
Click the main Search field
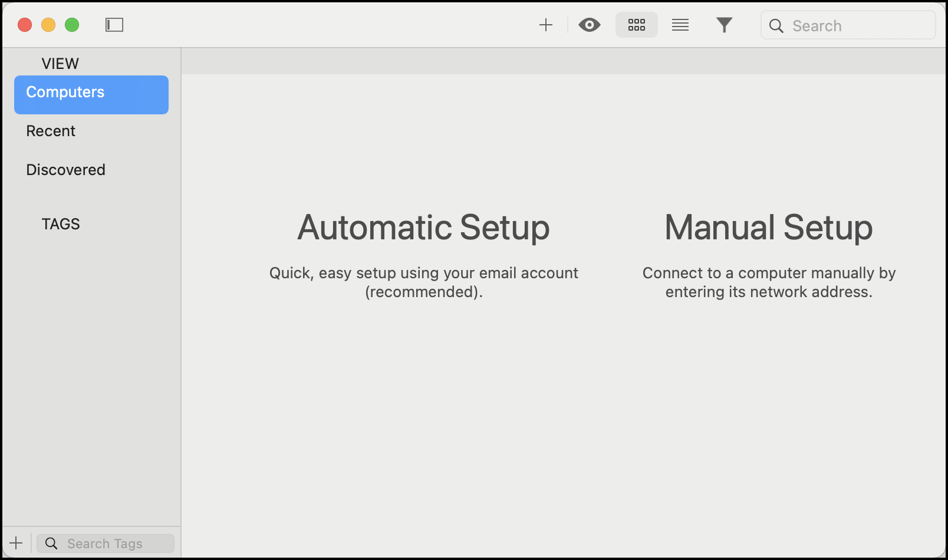coord(848,25)
